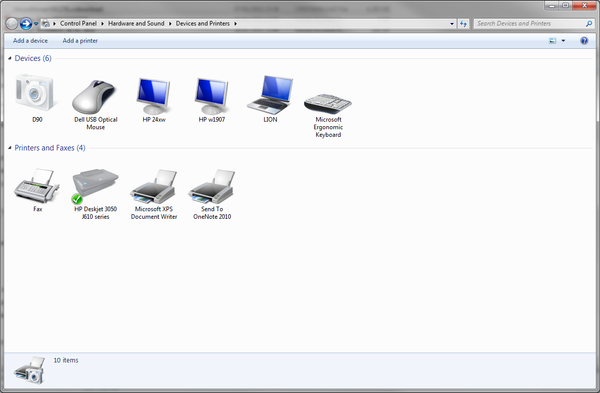The height and width of the screenshot is (393, 600).
Task: Collapse the Printers and Faxes group
Action: pyautogui.click(x=10, y=148)
